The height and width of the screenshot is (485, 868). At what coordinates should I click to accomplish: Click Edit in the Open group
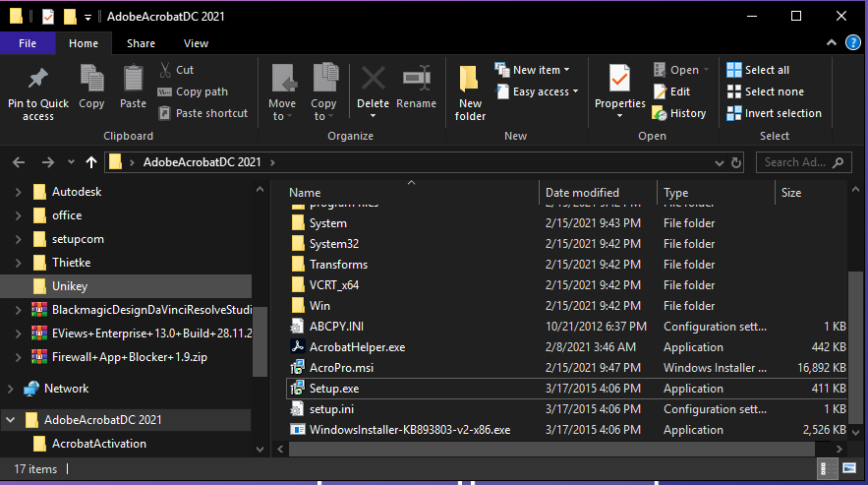click(x=672, y=91)
